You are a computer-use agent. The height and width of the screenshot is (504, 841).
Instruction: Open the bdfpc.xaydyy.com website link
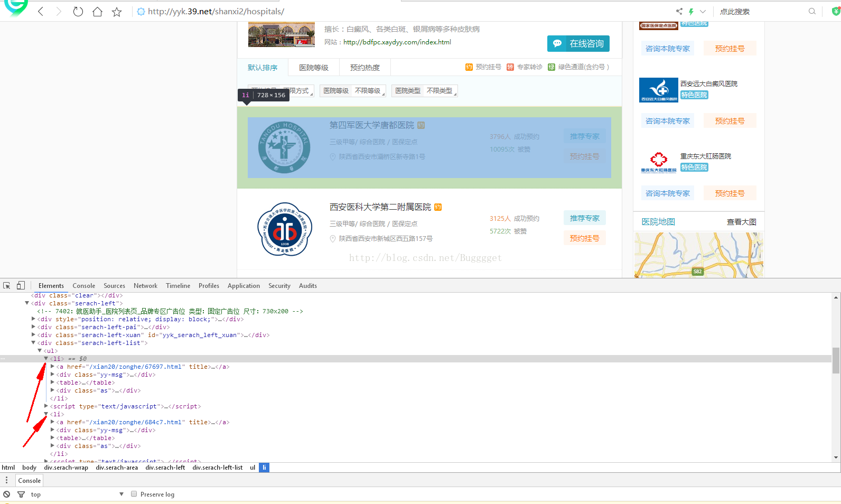[397, 42]
